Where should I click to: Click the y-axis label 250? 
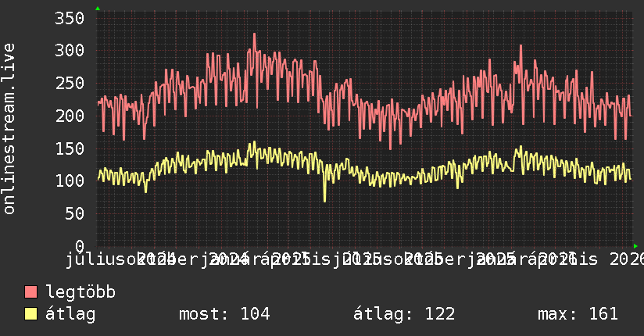point(70,84)
